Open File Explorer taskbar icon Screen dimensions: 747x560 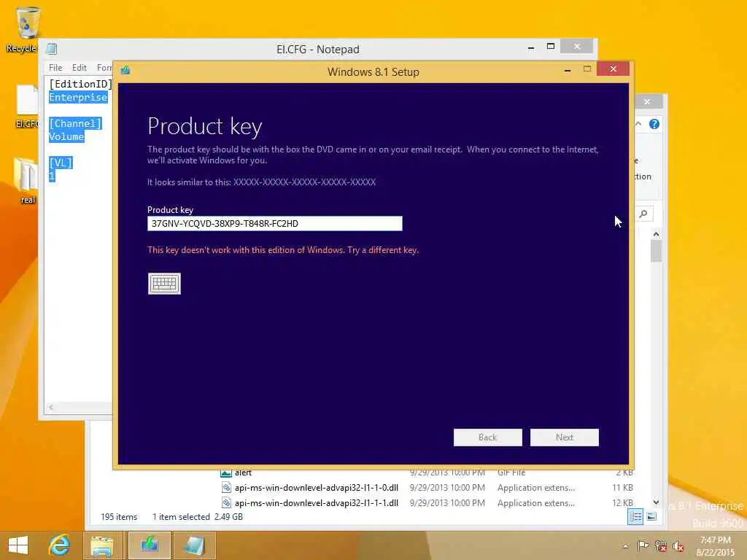[102, 545]
